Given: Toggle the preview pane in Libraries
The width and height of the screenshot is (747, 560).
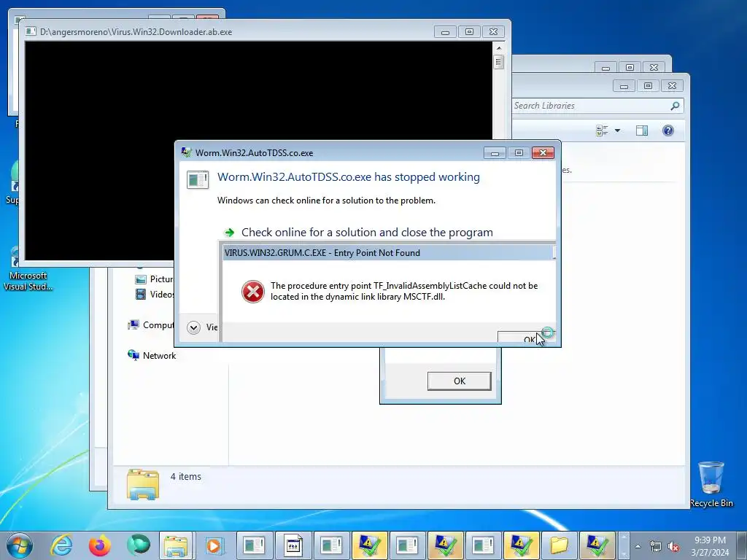Looking at the screenshot, I should [x=642, y=131].
